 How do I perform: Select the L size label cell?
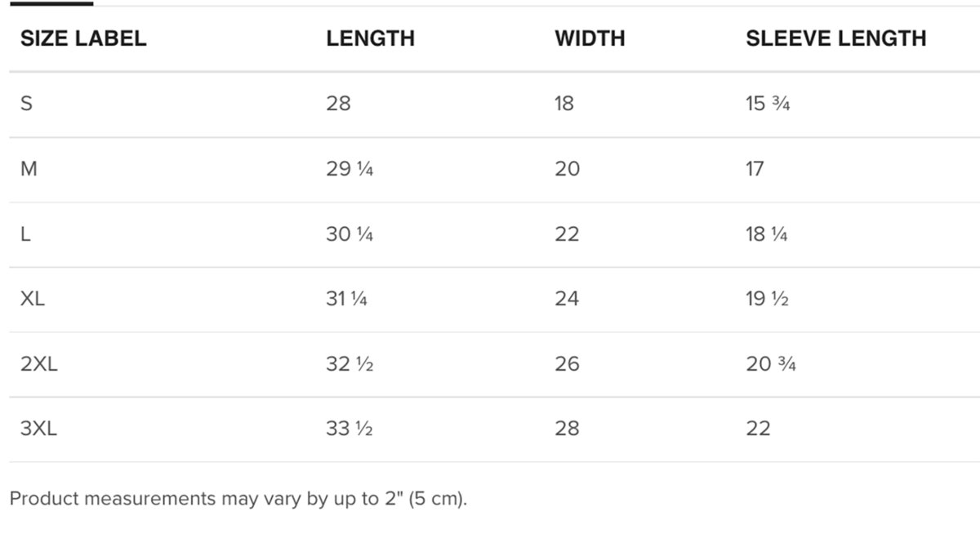click(26, 234)
